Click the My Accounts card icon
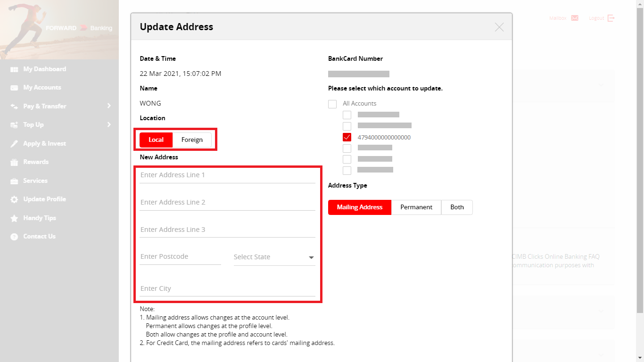This screenshot has width=644, height=362. [14, 88]
